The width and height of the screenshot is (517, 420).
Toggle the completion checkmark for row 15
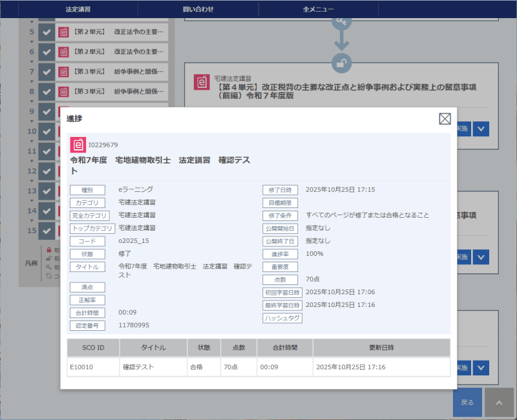47,231
